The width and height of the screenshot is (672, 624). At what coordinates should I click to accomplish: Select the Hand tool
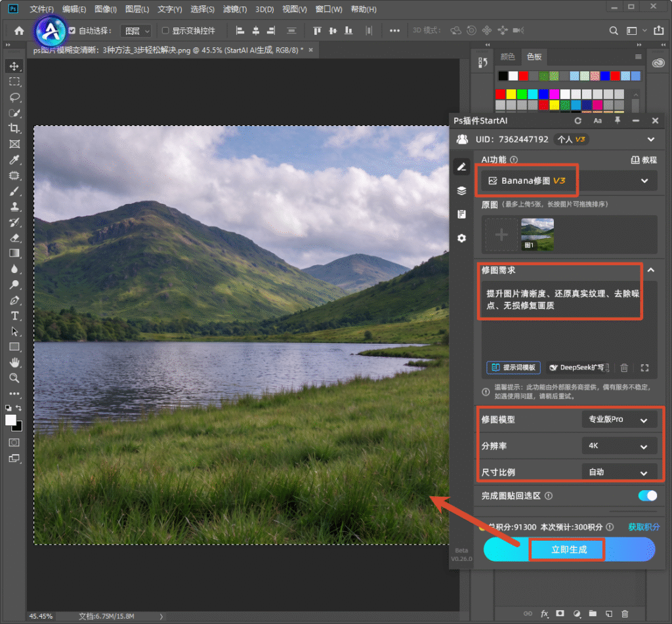[x=14, y=363]
